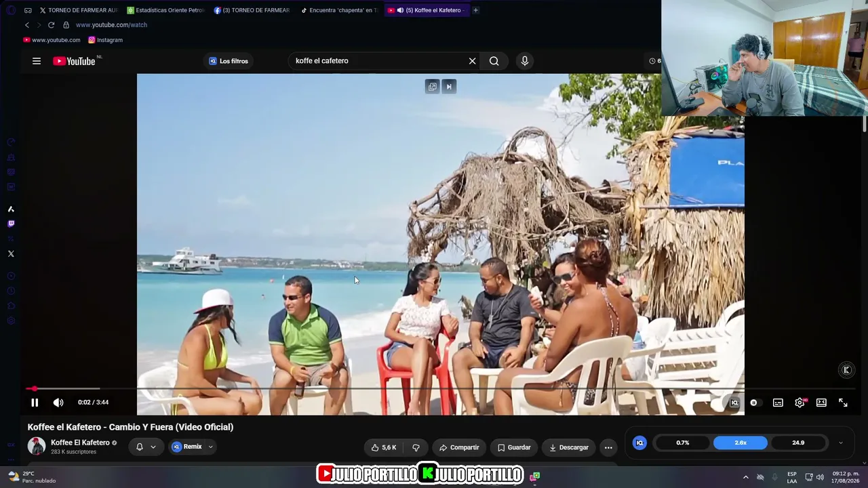Pause the playing video

coord(35,403)
